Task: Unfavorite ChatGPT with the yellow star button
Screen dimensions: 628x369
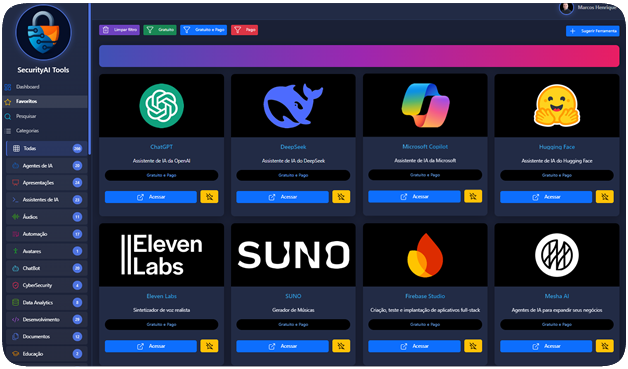Action: [209, 197]
